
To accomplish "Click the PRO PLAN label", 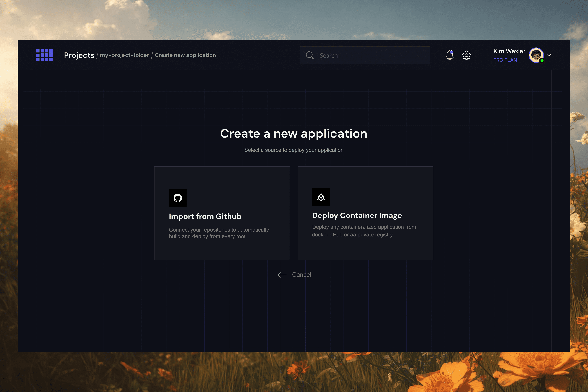I will (505, 60).
